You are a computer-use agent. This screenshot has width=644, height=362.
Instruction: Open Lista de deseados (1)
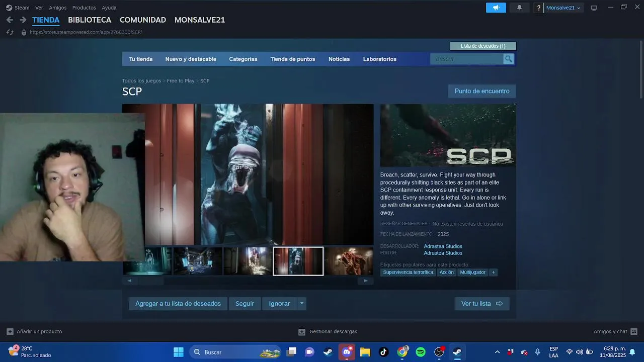click(483, 46)
